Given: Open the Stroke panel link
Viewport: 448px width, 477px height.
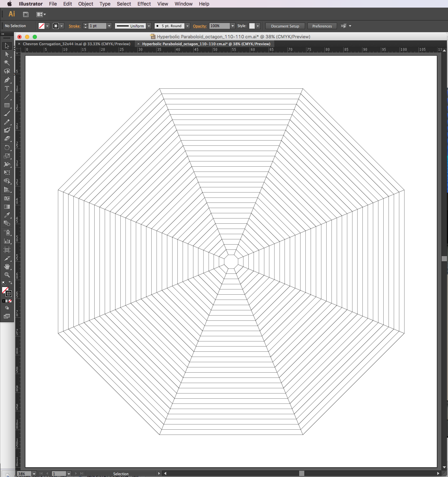Looking at the screenshot, I should (x=74, y=26).
